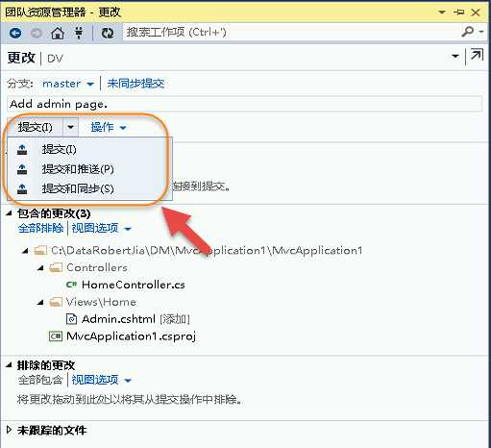Collapse the Controllers folder node
Screen dimensions: 491x448
[40, 268]
